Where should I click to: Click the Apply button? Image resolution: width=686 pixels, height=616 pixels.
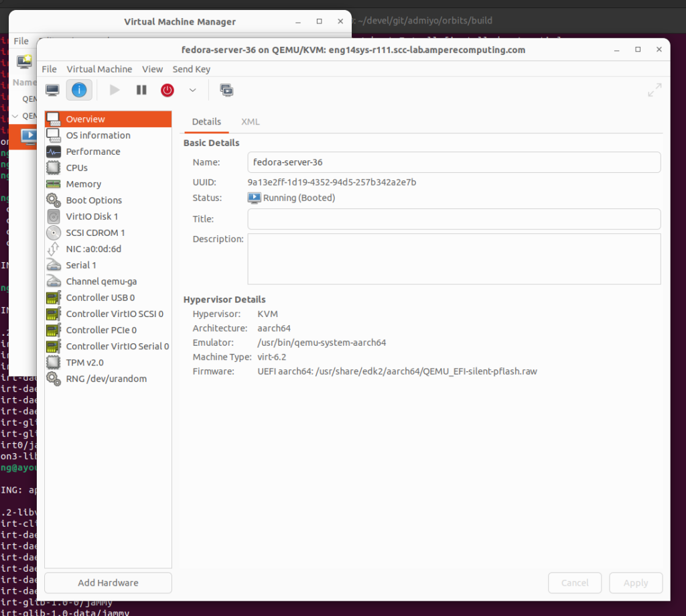[x=636, y=582]
